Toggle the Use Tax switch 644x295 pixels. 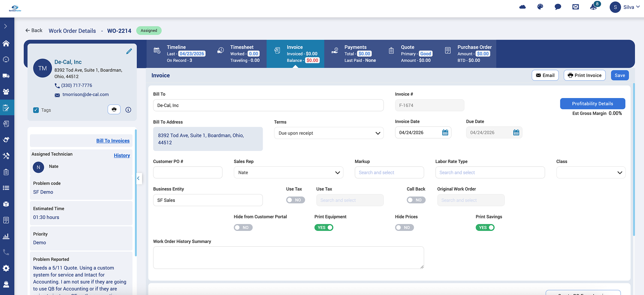[x=295, y=200]
